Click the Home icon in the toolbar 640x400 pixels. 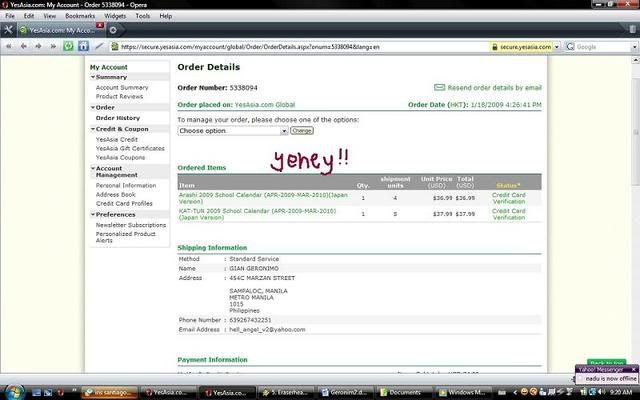click(86, 46)
